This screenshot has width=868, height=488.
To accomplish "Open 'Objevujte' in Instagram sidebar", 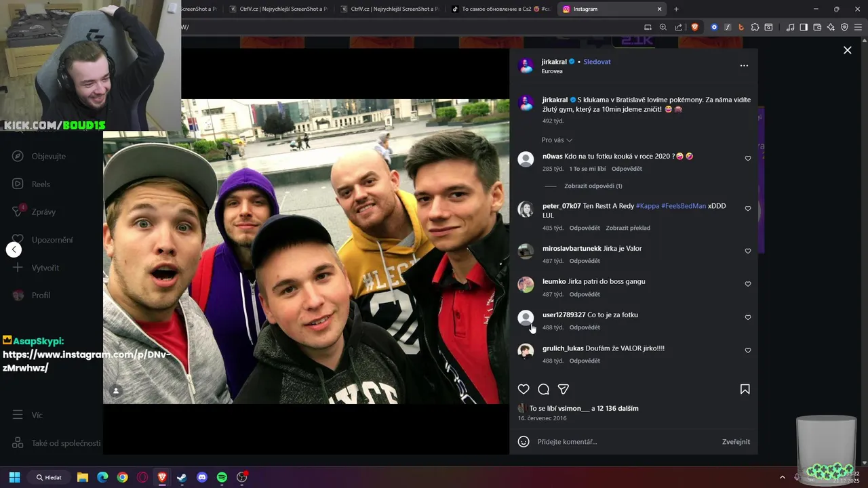I will pos(39,156).
